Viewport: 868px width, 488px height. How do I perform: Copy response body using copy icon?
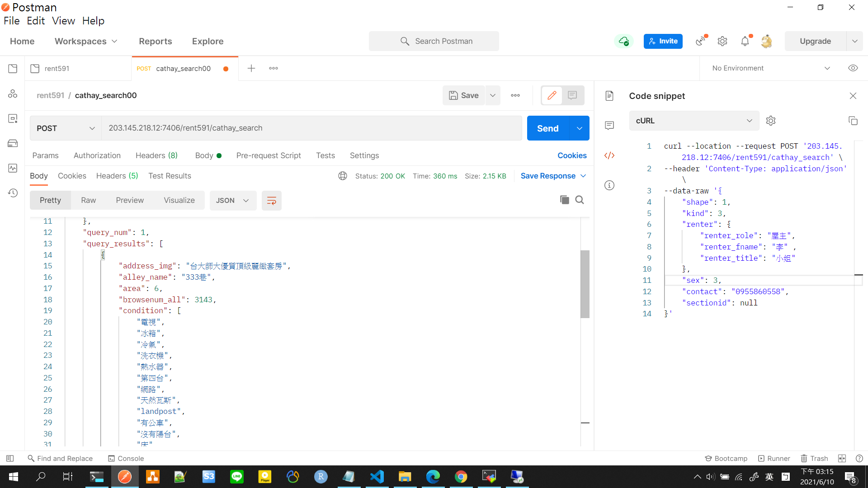(x=564, y=200)
